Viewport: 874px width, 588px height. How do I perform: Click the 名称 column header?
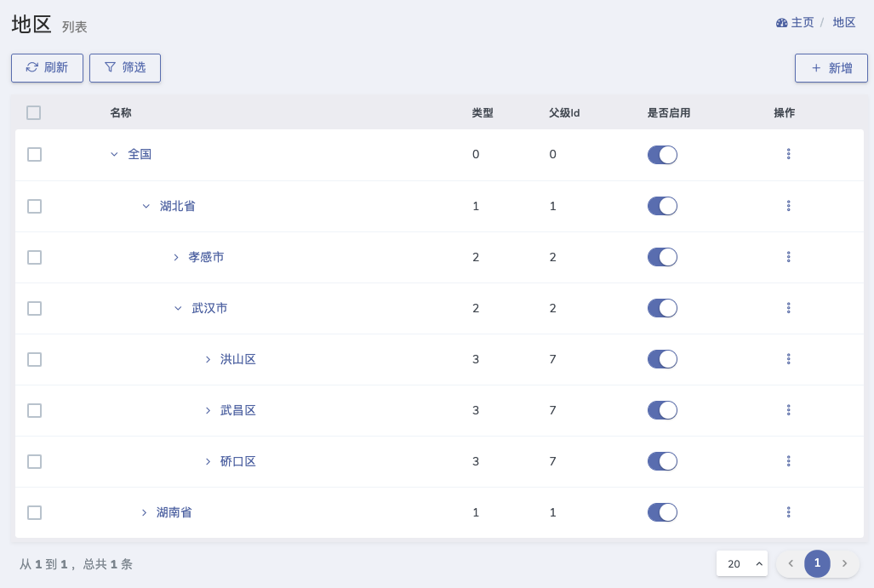point(120,112)
